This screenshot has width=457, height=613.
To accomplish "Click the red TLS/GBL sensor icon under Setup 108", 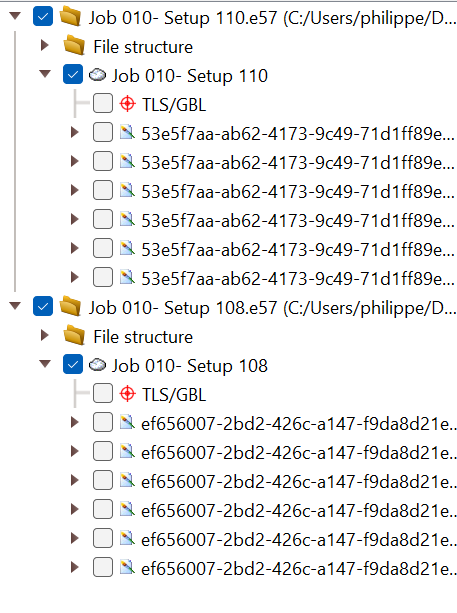I will [x=127, y=394].
